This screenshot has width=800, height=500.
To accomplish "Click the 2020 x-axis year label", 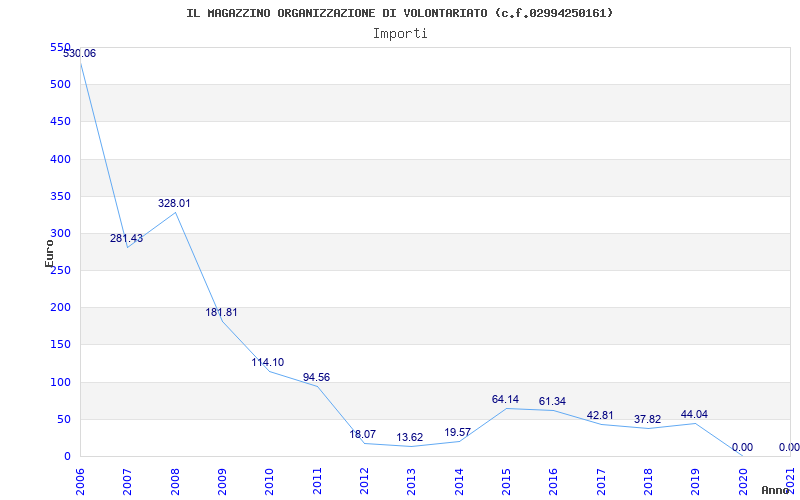I will 743,481.
